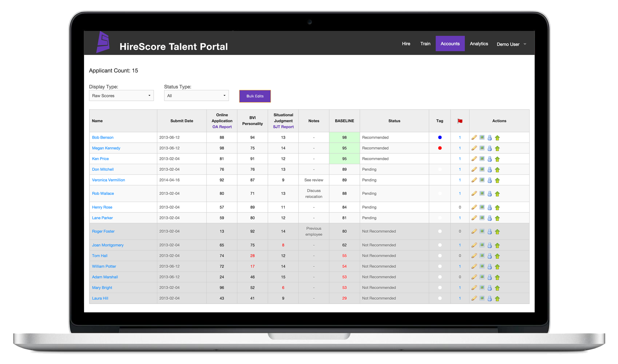Open Joan Montgomery's applicant link
This screenshot has height=364, width=618.
108,245
